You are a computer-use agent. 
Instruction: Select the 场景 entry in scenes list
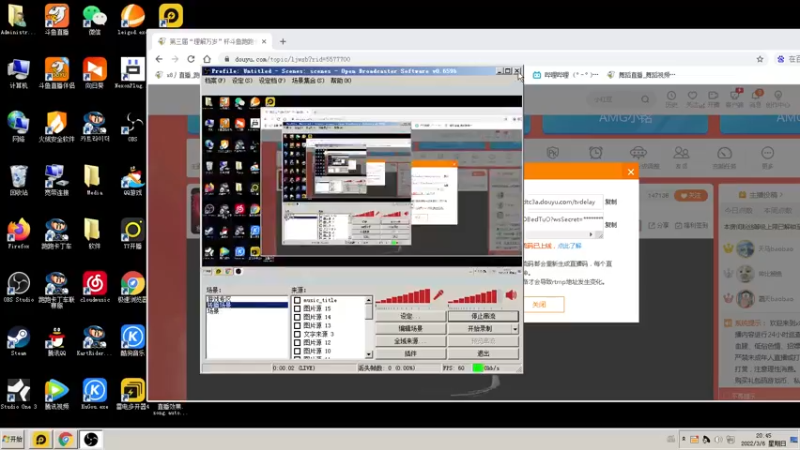coord(213,311)
